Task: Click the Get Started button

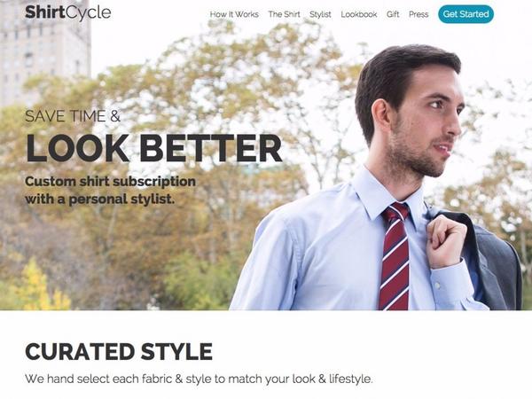Action: [x=465, y=14]
